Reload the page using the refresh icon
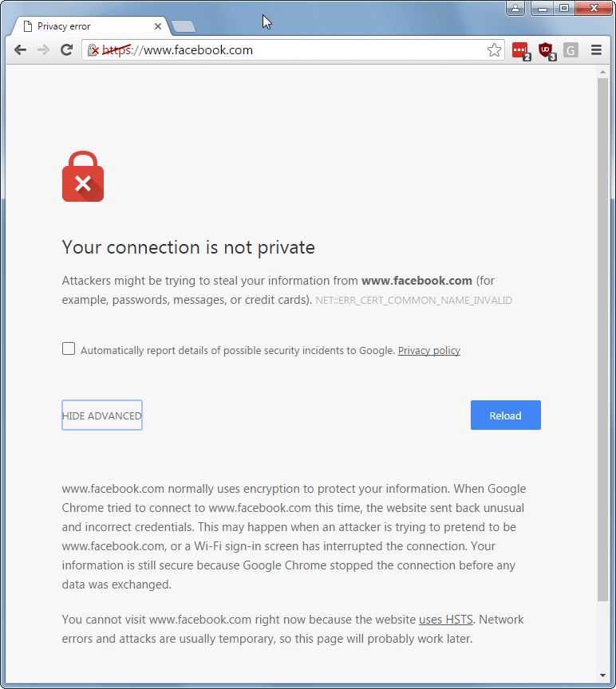The width and height of the screenshot is (616, 689). tap(66, 49)
